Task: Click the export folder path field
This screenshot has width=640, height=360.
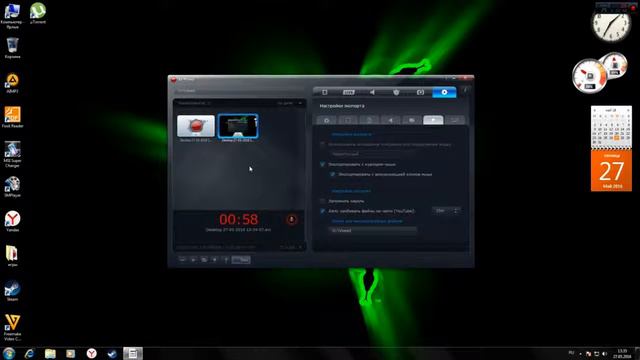Action: 372,231
